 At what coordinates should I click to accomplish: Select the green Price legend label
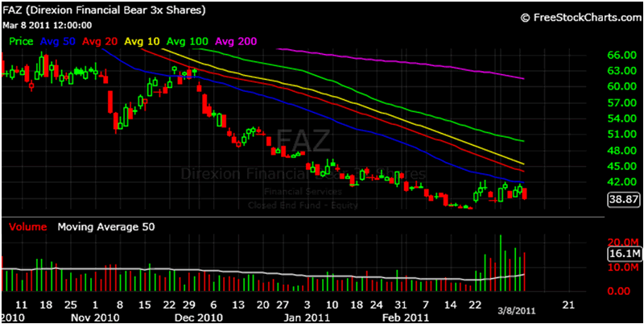pos(22,42)
